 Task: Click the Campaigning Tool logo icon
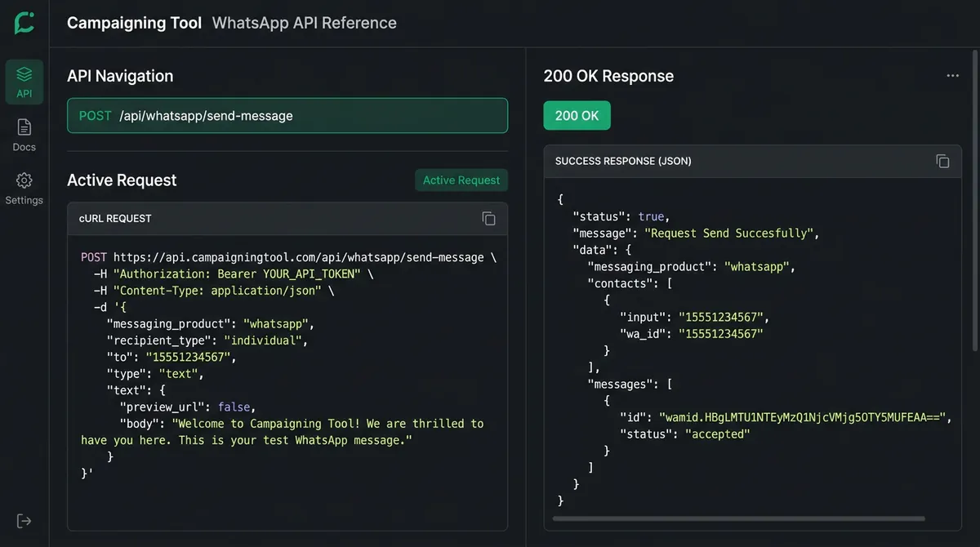point(24,23)
